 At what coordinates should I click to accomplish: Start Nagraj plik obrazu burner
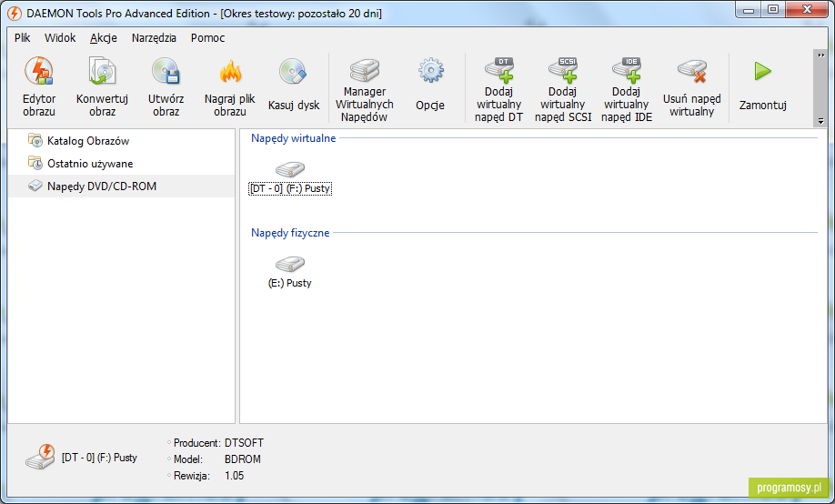(230, 86)
